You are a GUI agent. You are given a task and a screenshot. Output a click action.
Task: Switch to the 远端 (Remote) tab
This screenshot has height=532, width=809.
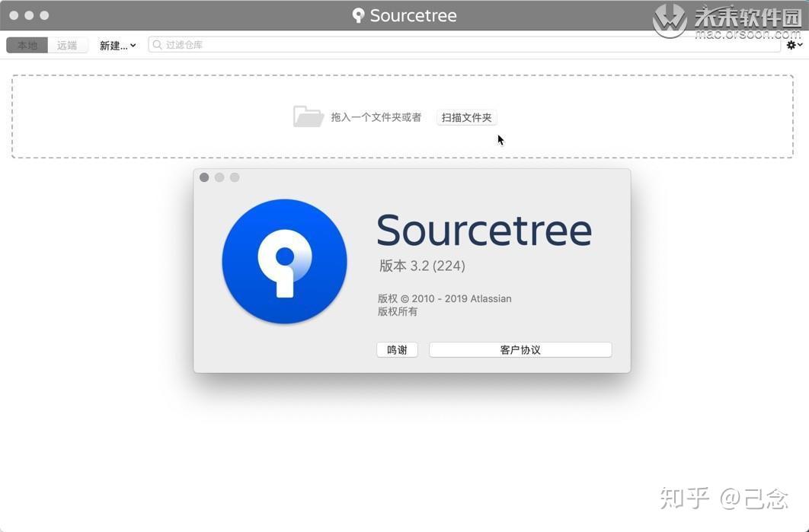(67, 45)
